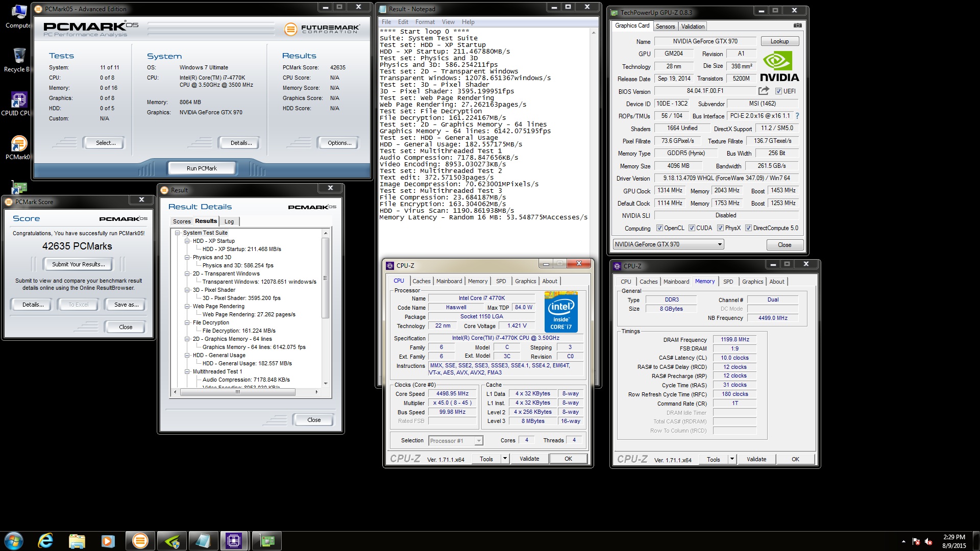The image size is (980, 551).
Task: Click the Futuremark logo in PCMark05 window
Action: click(322, 29)
